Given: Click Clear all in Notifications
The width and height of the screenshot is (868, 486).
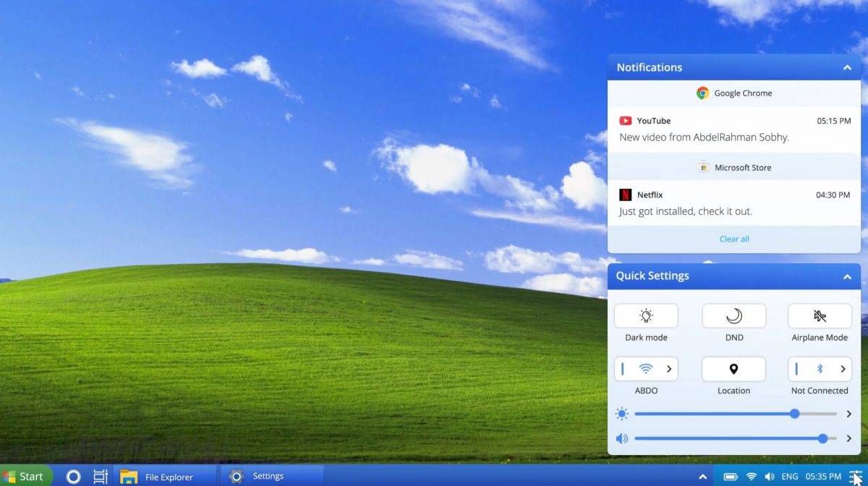Looking at the screenshot, I should [733, 239].
